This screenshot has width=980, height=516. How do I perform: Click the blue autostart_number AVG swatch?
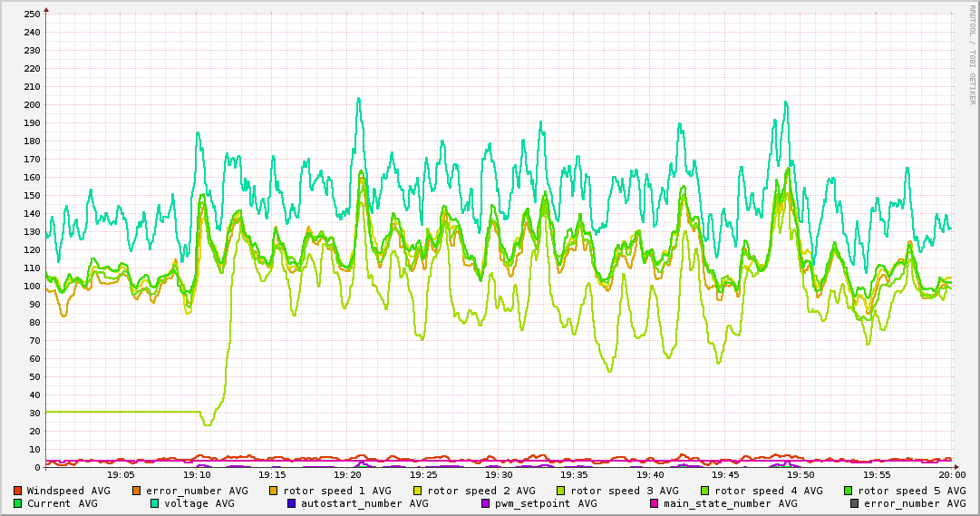point(292,503)
